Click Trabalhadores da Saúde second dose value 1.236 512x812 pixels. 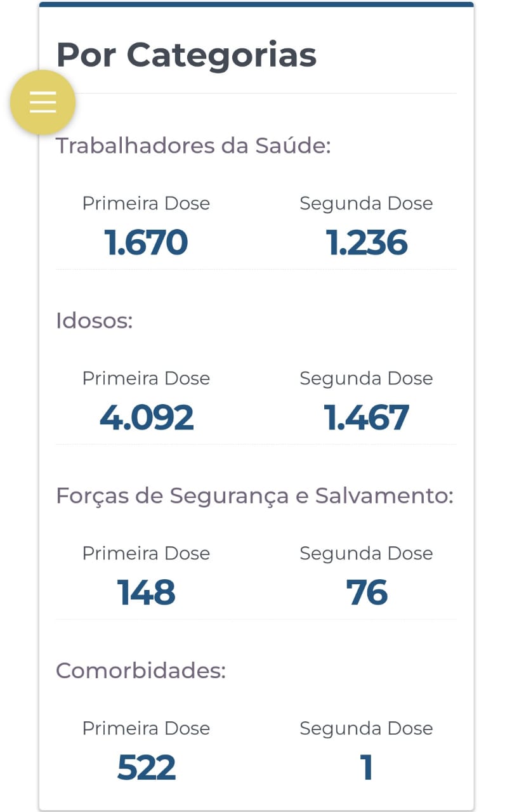pos(366,242)
